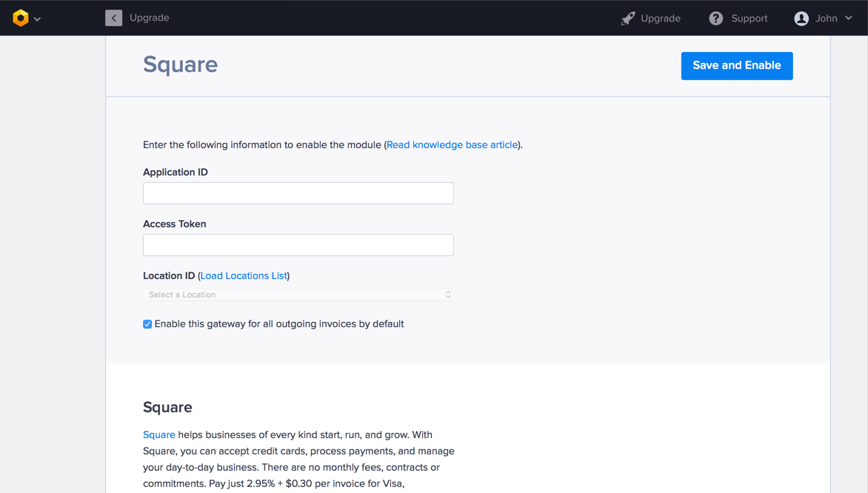868x493 pixels.
Task: Click the question mark support icon
Action: (715, 19)
